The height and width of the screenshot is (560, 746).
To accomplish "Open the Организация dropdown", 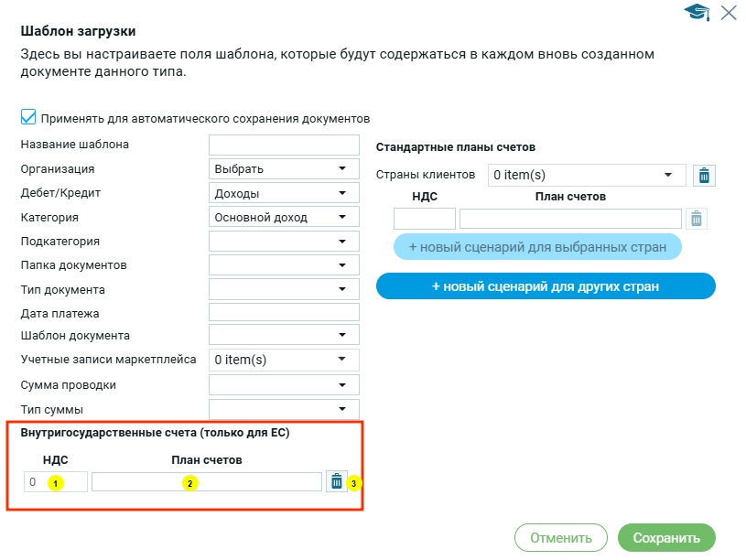I will click(x=284, y=169).
